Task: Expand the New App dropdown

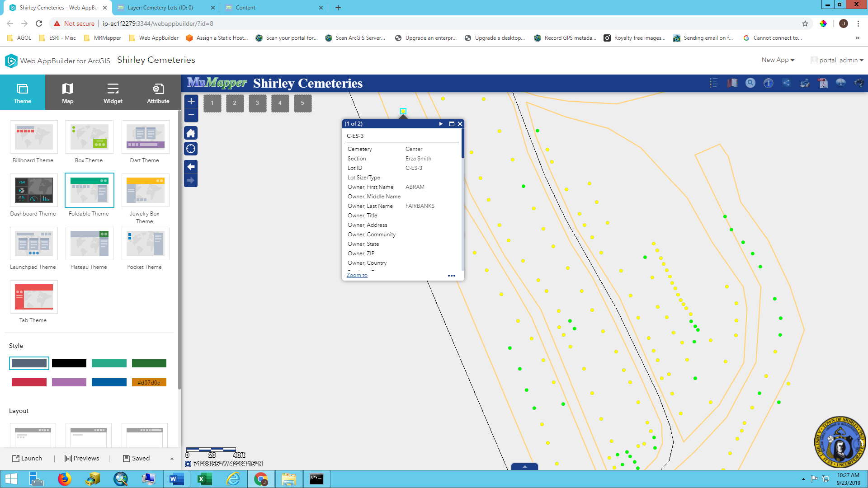Action: [778, 60]
